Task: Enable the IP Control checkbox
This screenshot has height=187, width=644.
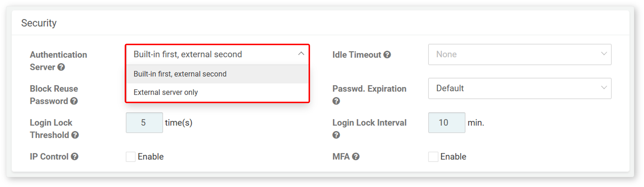Action: click(x=131, y=157)
